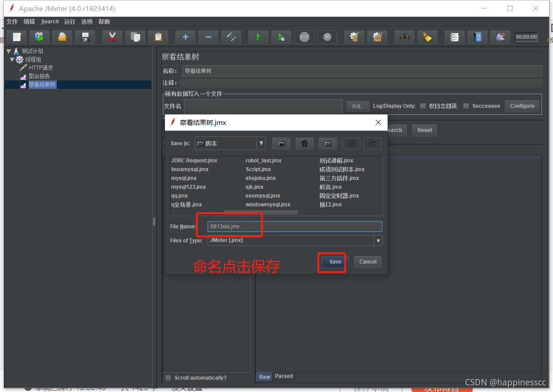Click the Search binoculars icon

pos(404,37)
